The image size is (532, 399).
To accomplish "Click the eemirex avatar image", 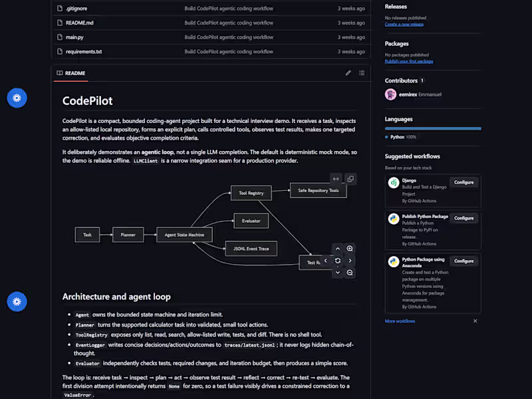I will 390,94.
